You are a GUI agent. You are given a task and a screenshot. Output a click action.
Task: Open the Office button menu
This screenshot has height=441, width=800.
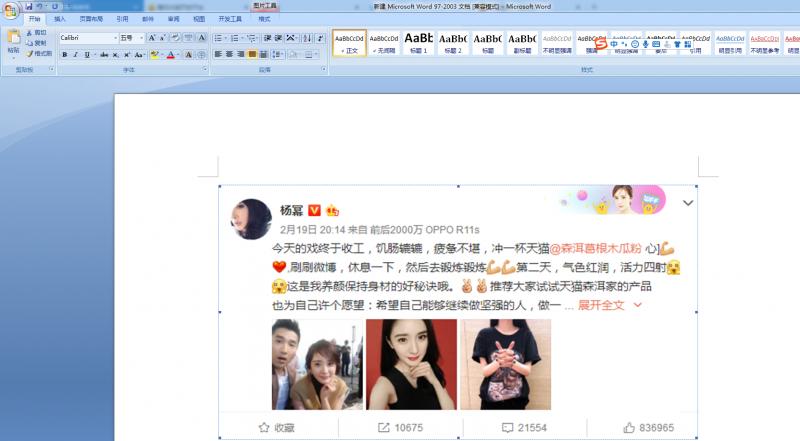pyautogui.click(x=10, y=10)
